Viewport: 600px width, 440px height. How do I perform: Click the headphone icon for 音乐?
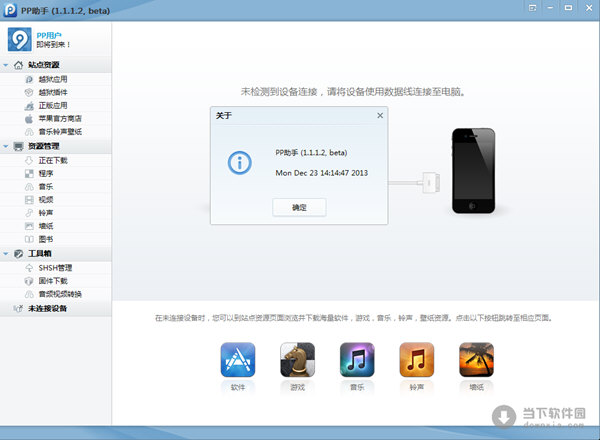point(29,187)
